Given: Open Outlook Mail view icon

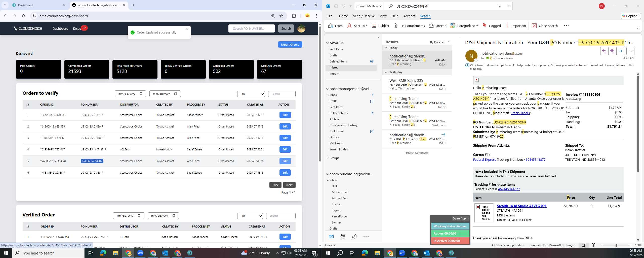Looking at the screenshot, I should click(x=331, y=237).
